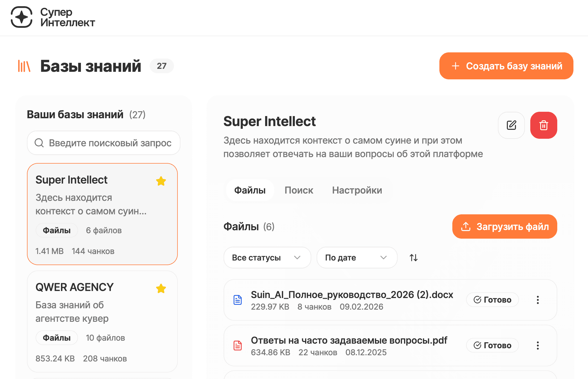Toggle the favorite star on QWER AGENCY card
The width and height of the screenshot is (588, 379).
pyautogui.click(x=161, y=288)
